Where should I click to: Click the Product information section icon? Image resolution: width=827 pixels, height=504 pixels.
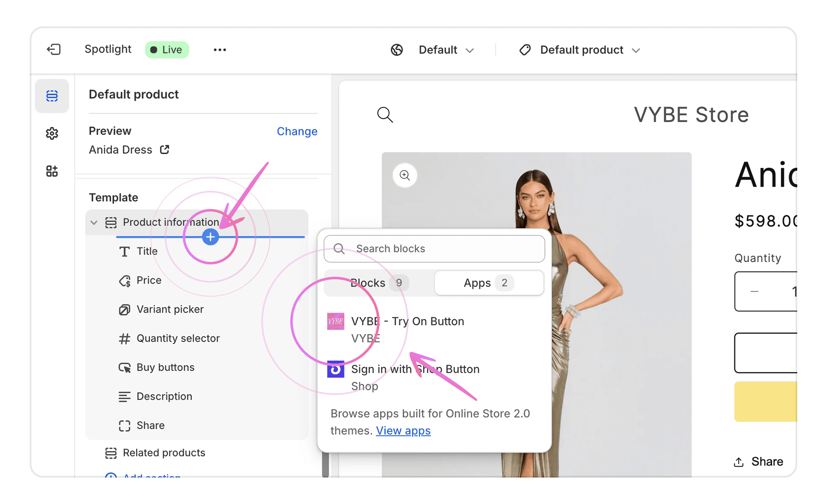(111, 223)
